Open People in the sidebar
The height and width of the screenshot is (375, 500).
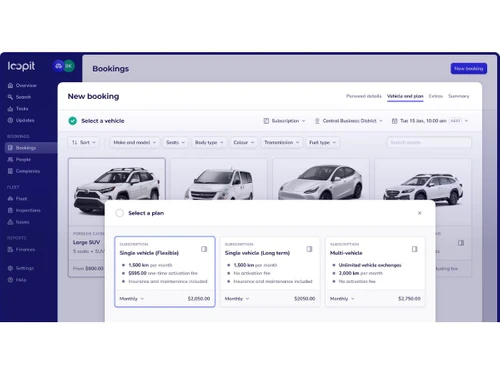point(19,159)
